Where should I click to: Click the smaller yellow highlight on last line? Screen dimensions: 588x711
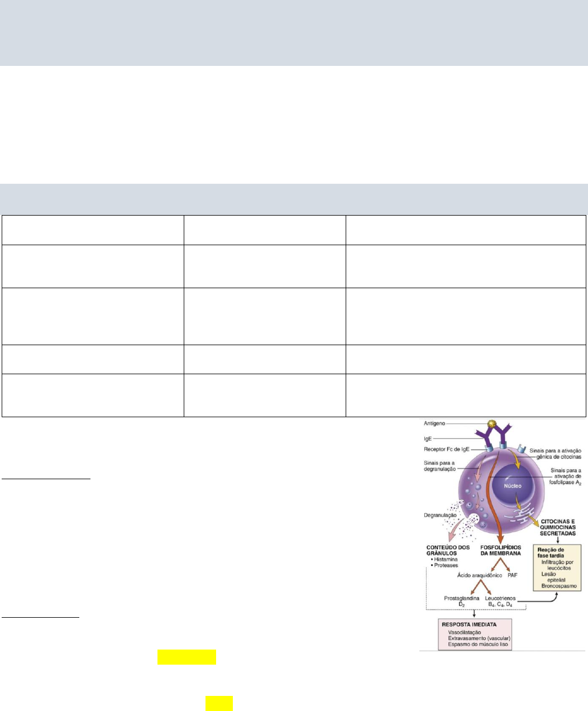pyautogui.click(x=219, y=703)
